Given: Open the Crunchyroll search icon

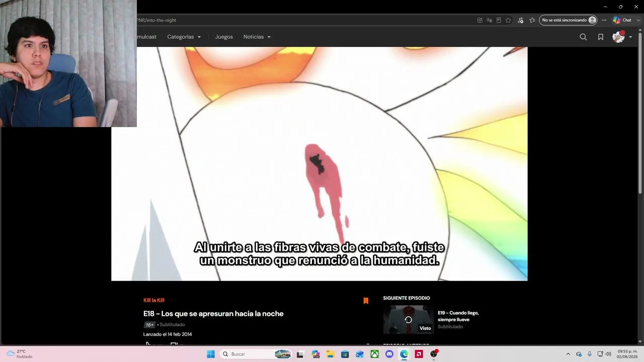Looking at the screenshot, I should (583, 37).
